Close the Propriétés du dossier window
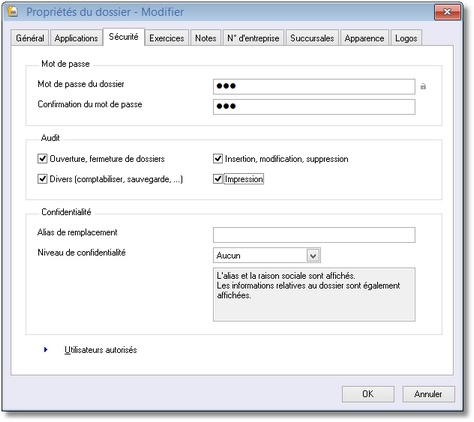This screenshot has height=422, width=474. (447, 12)
